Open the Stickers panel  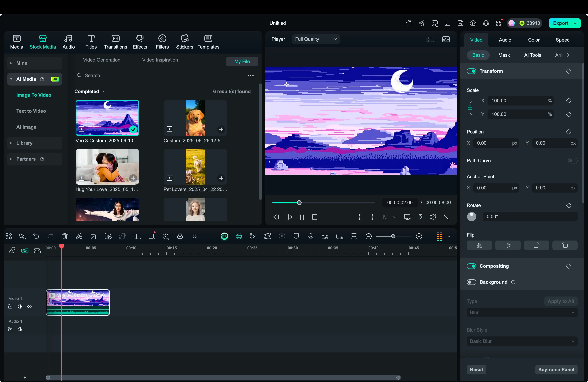(185, 42)
